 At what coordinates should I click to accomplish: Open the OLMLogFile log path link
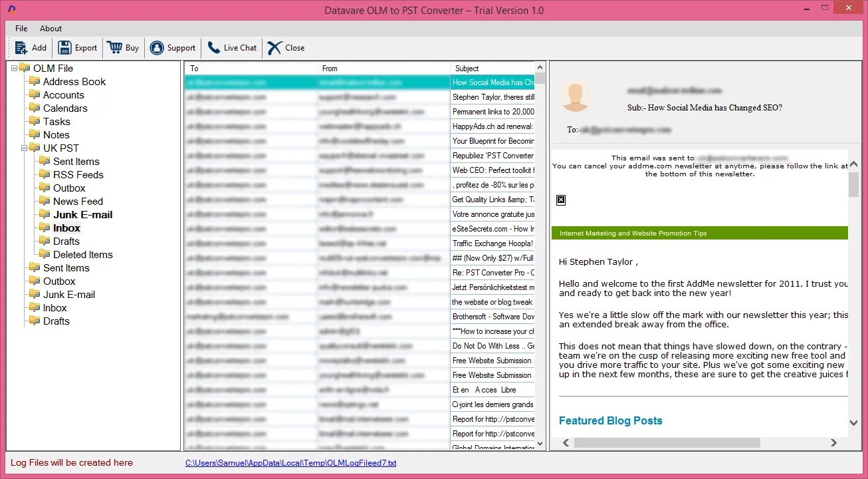coord(290,463)
